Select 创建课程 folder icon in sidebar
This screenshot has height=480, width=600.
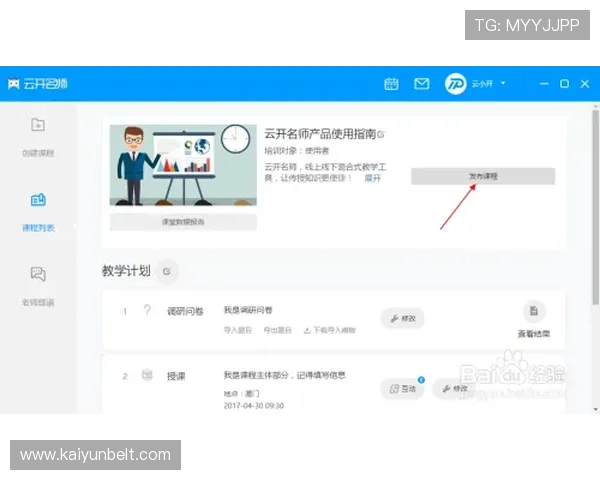coord(38,125)
